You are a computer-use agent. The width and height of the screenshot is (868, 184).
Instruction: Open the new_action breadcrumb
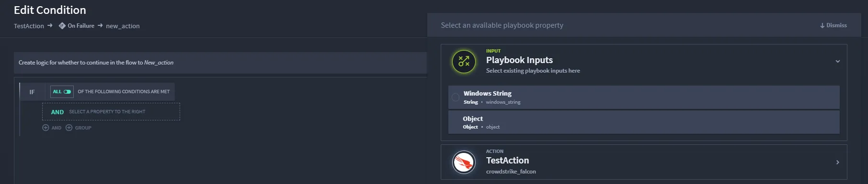[x=123, y=26]
